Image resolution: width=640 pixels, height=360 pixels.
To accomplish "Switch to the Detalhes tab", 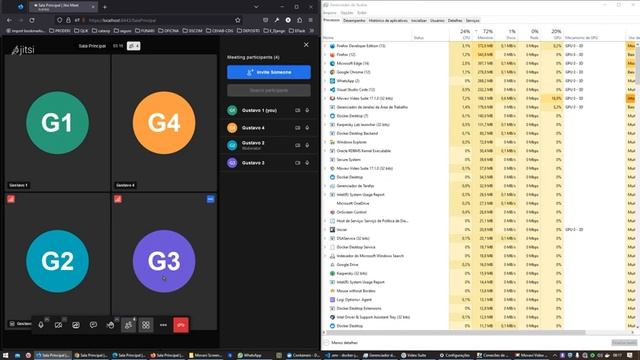I will 455,20.
